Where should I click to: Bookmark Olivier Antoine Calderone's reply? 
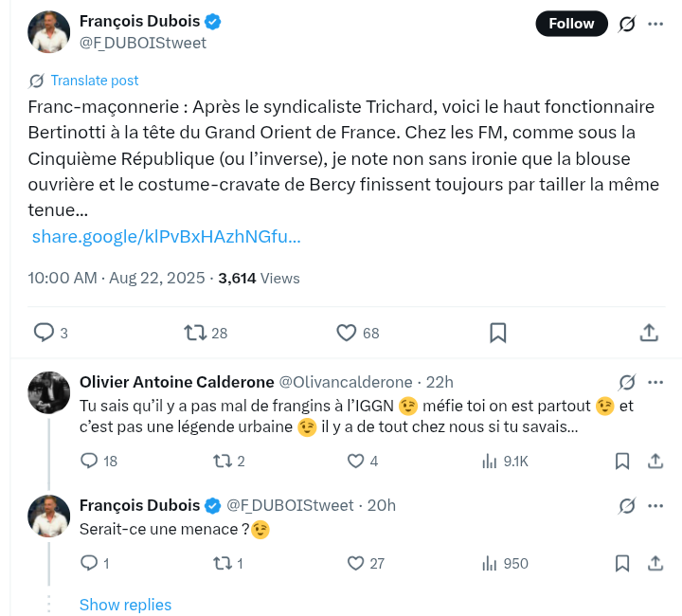(x=622, y=462)
